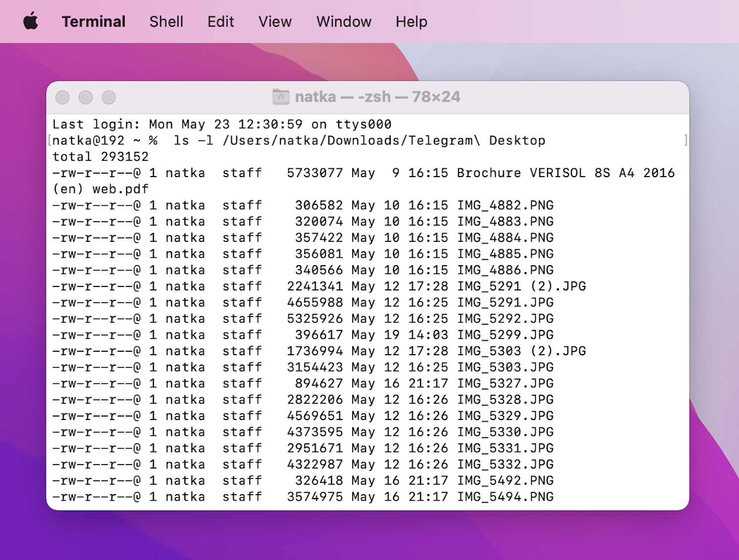Open the Edit menu

(x=220, y=22)
